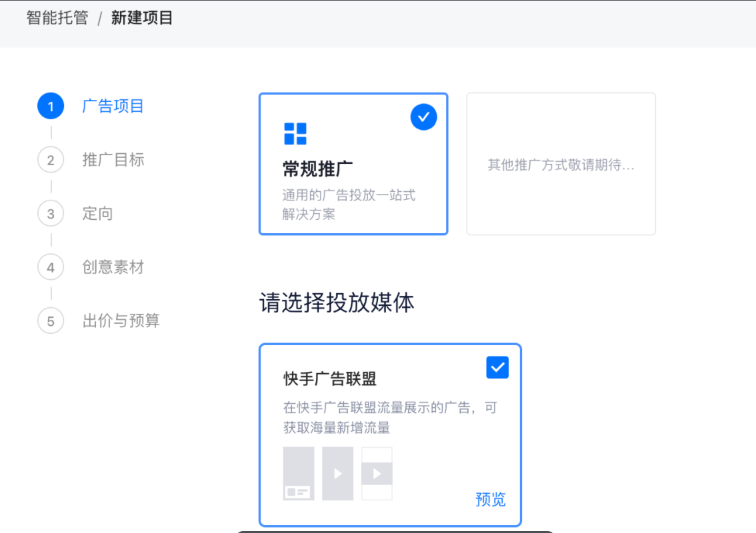
Task: Open the 智能托管 breadcrumb page
Action: pyautogui.click(x=56, y=17)
